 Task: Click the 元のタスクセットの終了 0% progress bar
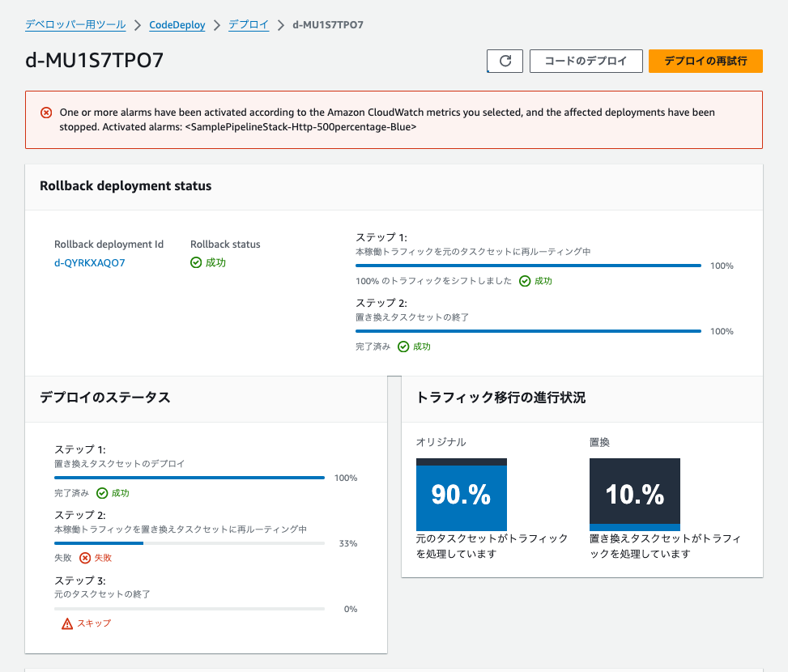(190, 609)
